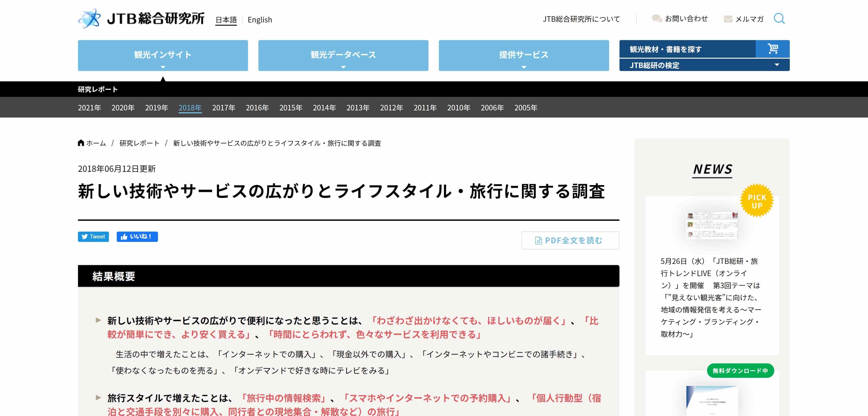The image size is (868, 416).
Task: Open the PICK UP news thumbnail
Action: coord(712,225)
